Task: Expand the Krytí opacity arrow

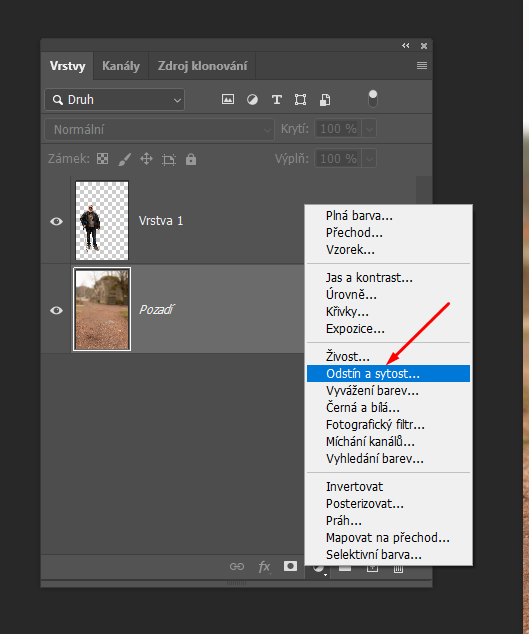Action: (x=369, y=129)
